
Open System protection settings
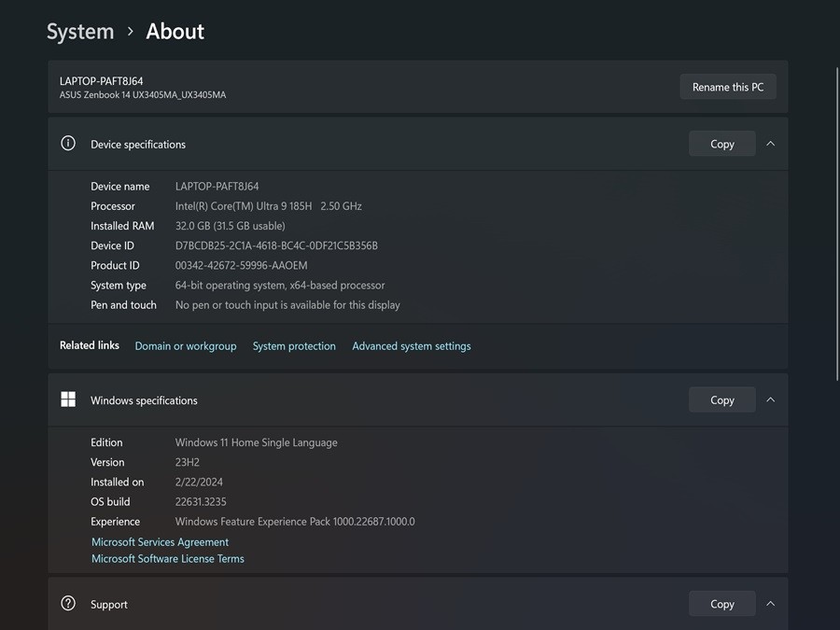294,346
